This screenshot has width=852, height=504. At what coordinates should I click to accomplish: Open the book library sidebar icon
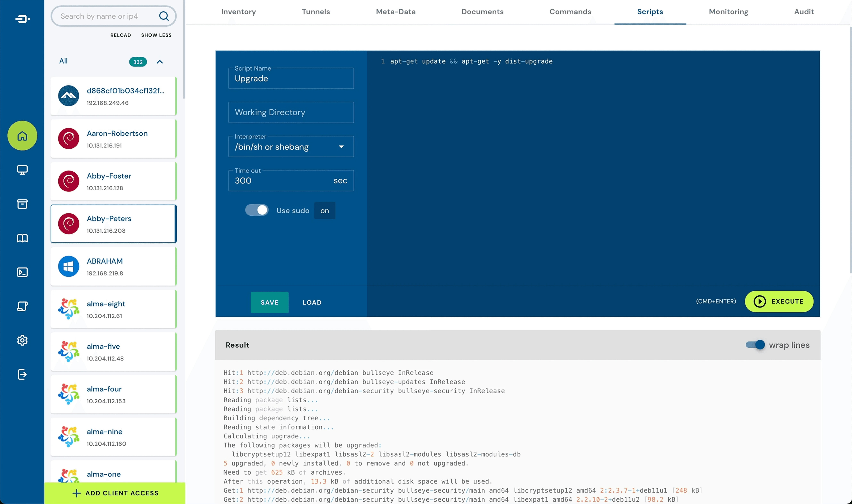click(22, 238)
